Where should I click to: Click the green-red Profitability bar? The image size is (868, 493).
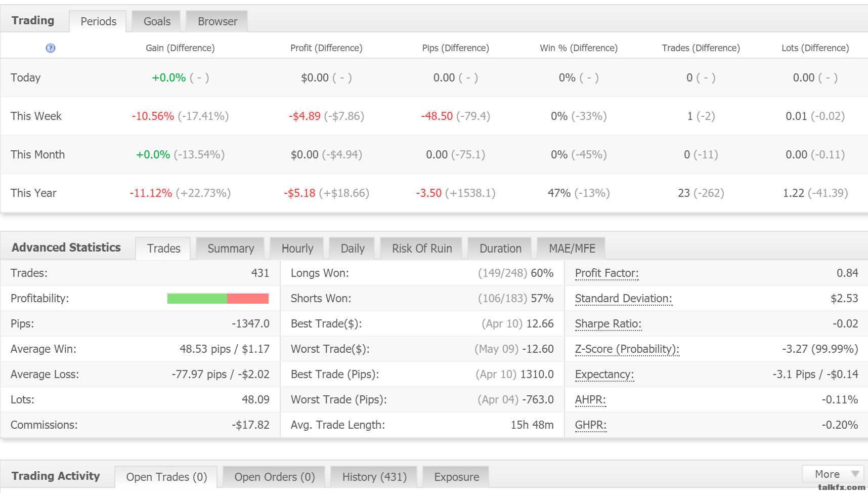218,299
